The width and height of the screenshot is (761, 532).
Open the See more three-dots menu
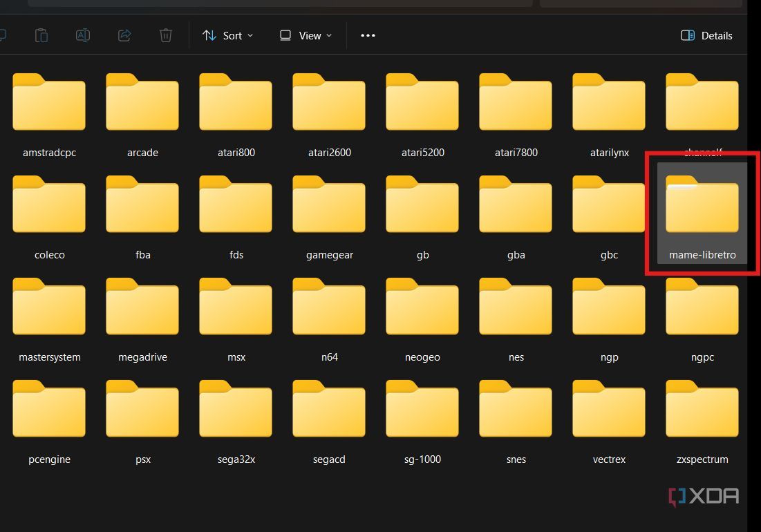(x=368, y=35)
